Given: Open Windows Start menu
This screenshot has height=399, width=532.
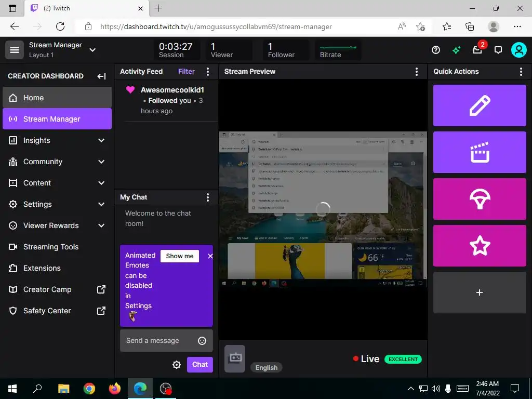Looking at the screenshot, I should (12, 389).
